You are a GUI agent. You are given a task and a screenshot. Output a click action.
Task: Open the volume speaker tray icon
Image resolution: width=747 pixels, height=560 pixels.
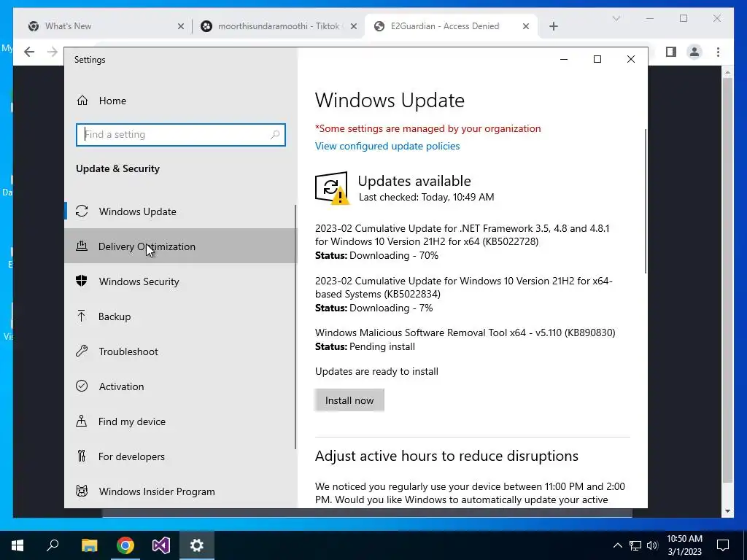pyautogui.click(x=652, y=545)
